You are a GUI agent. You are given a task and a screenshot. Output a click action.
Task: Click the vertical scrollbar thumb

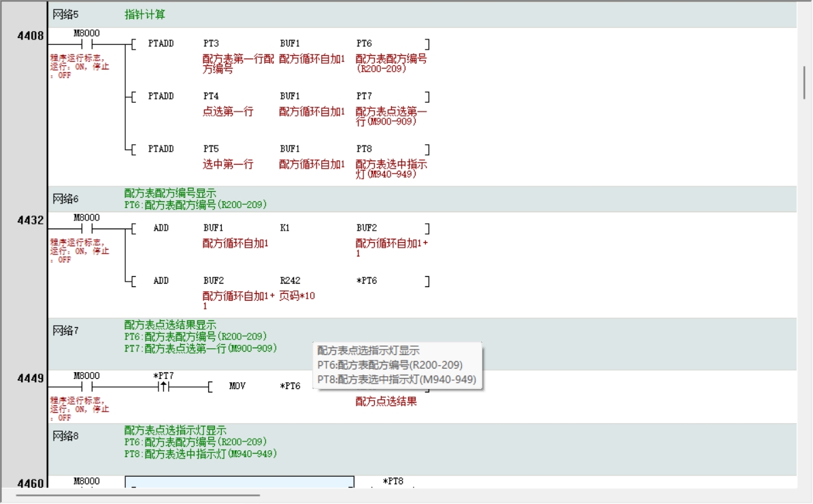pos(805,83)
